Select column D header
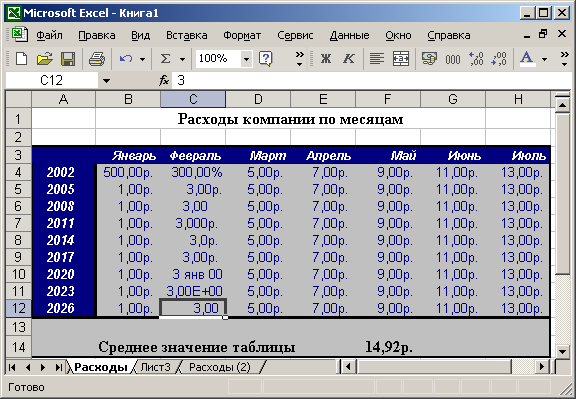This screenshot has height=399, width=576. tap(258, 99)
